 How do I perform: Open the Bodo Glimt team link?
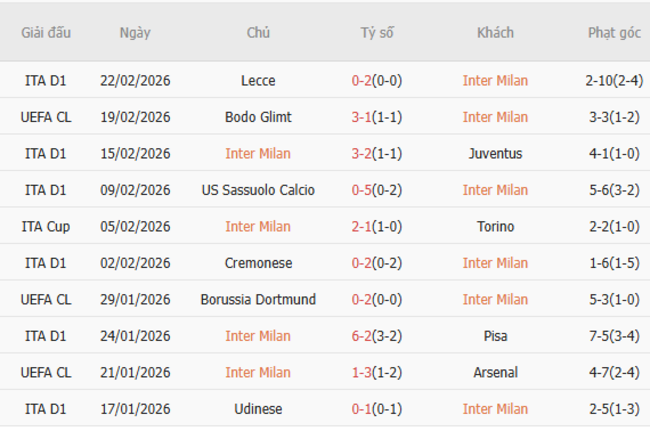coord(258,117)
